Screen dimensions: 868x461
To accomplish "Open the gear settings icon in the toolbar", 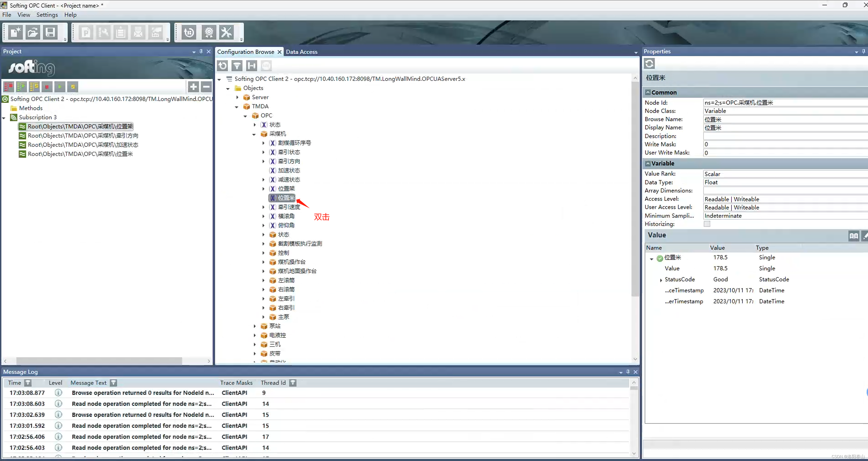I will click(209, 32).
